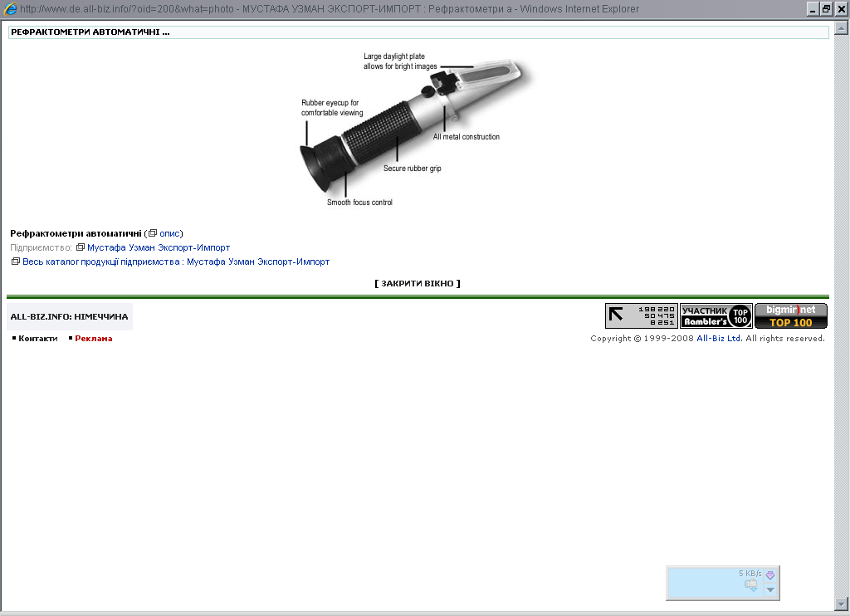Click the popup icon beside Підприємство label
The image size is (850, 616).
tap(81, 247)
